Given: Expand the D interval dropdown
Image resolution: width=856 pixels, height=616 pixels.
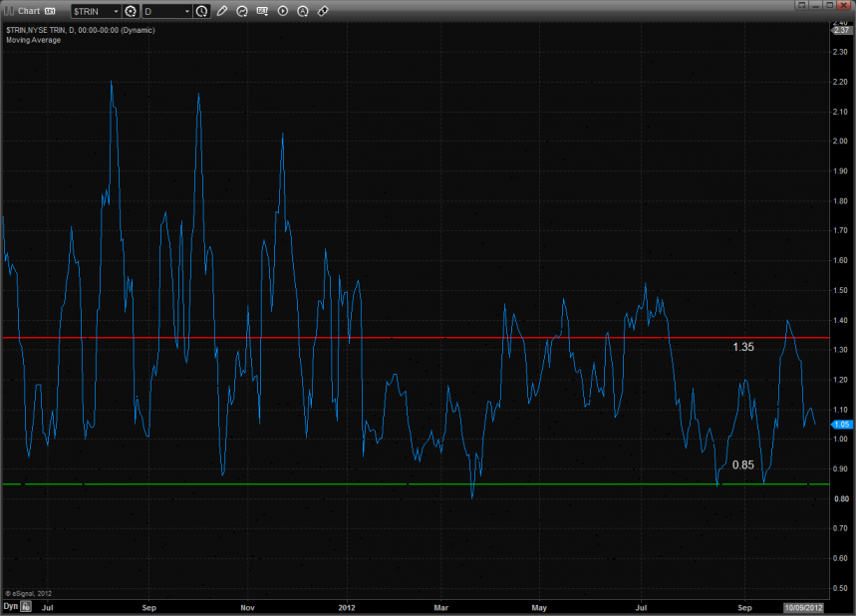Looking at the screenshot, I should 186,11.
